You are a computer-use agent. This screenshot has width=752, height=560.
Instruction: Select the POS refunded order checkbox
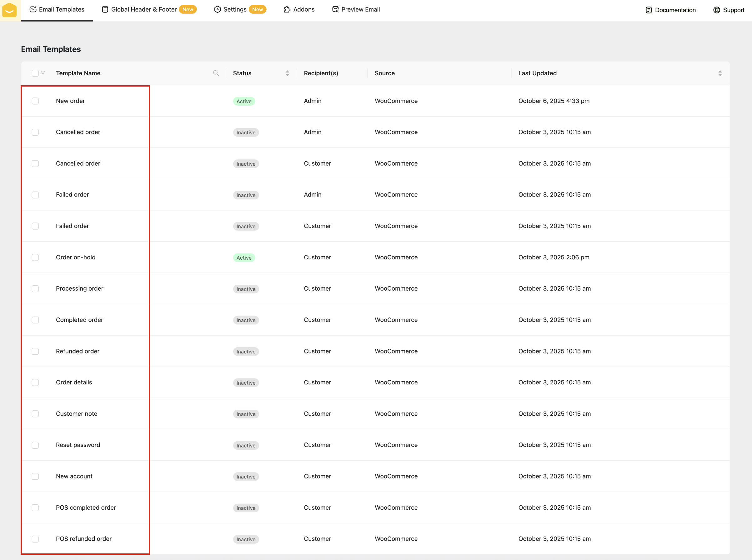[35, 539]
